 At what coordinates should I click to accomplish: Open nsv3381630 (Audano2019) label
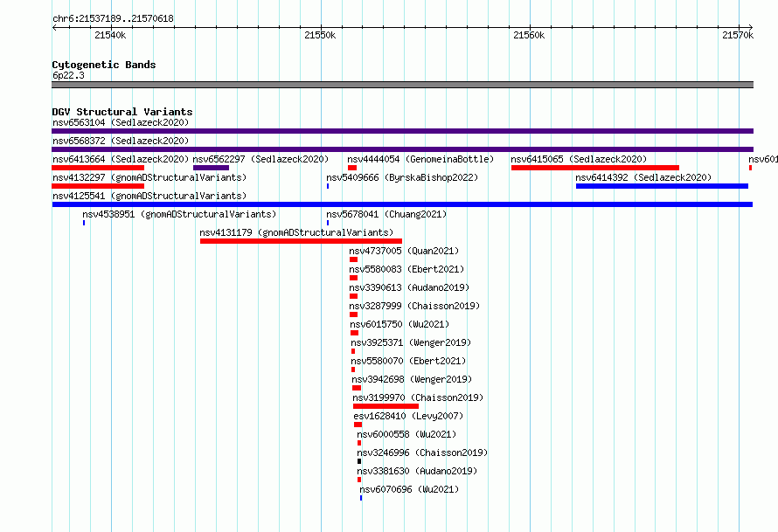(x=417, y=471)
